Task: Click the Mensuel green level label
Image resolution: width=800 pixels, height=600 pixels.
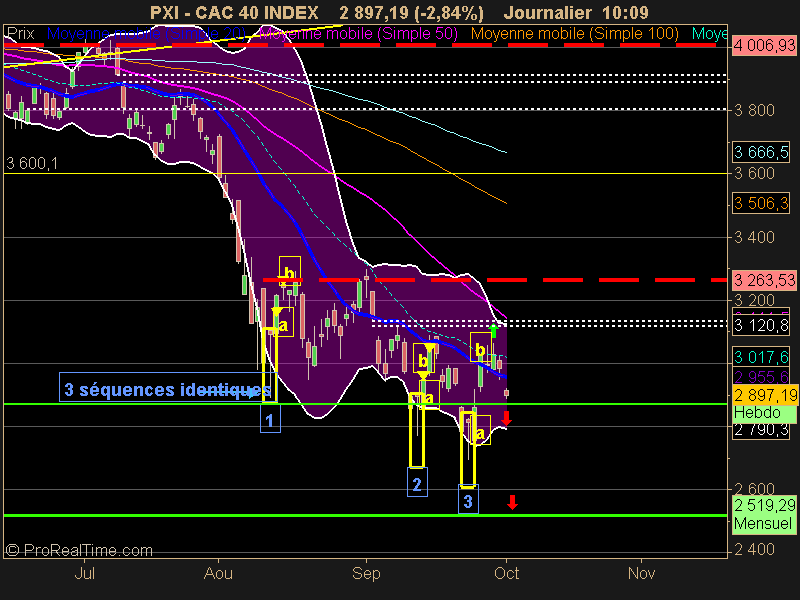Action: point(764,523)
